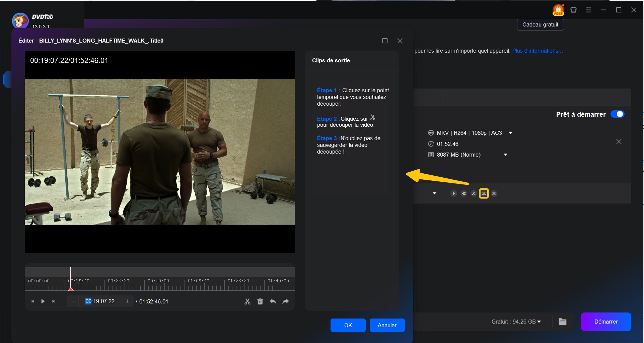The width and height of the screenshot is (644, 343).
Task: Open the Plus d'informations link
Action: 538,51
